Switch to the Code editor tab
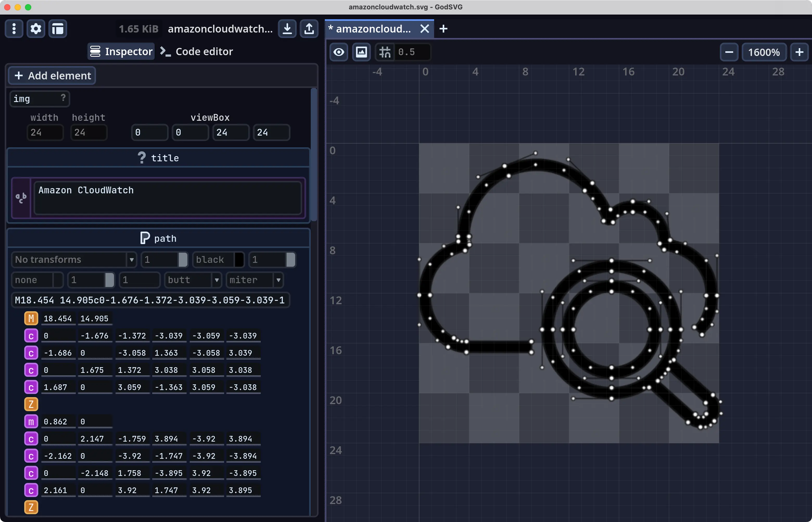 click(197, 52)
